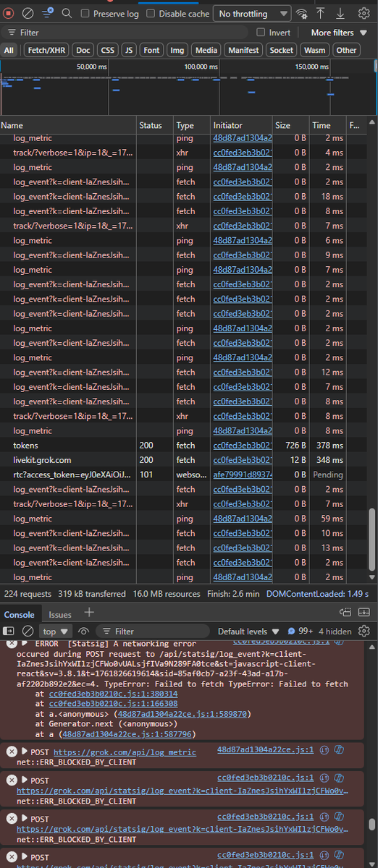Focus the console Filter input

[152, 631]
